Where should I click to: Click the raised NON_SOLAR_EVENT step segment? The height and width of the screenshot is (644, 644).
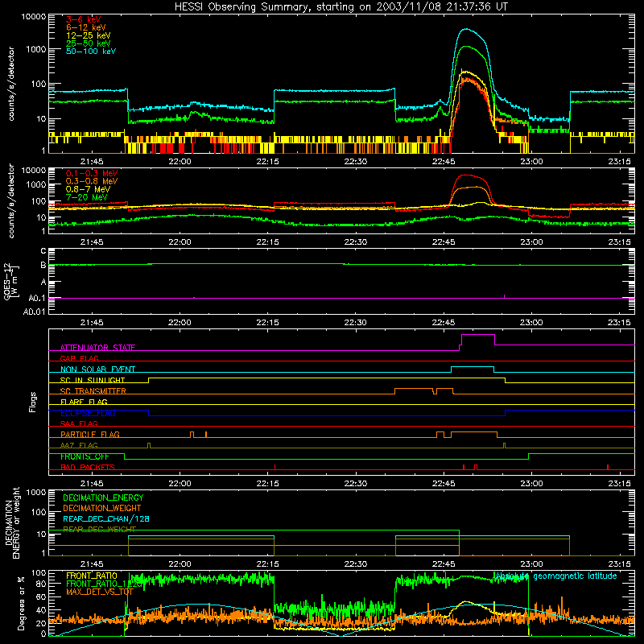coord(473,367)
